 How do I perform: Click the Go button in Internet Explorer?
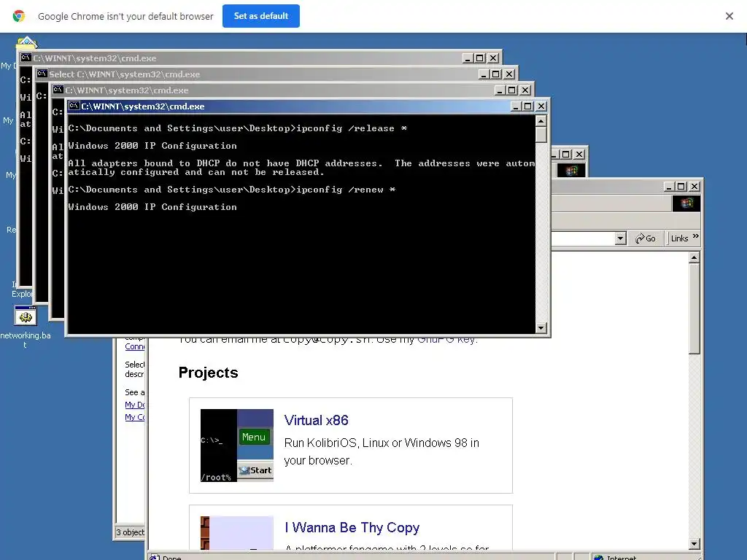click(646, 238)
